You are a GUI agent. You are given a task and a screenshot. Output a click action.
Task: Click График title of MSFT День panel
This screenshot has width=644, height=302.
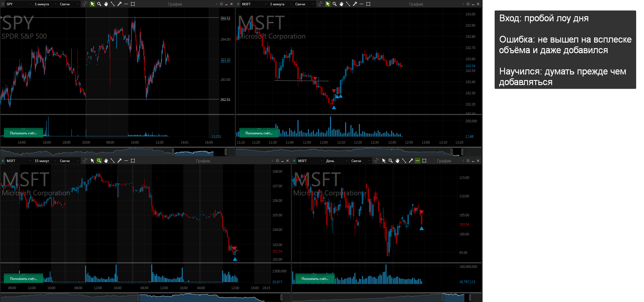[x=444, y=161]
